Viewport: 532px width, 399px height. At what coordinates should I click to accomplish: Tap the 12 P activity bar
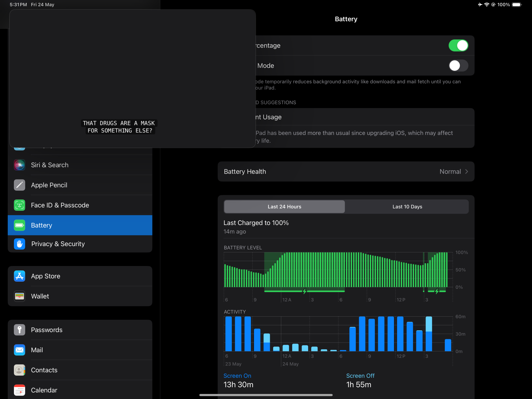click(x=400, y=334)
